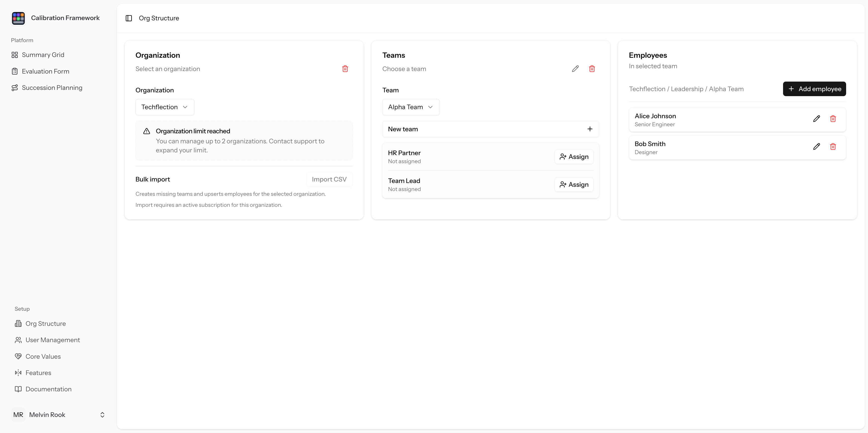Click the Org Structure building icon
Viewport: 868px width, 433px height.
click(18, 324)
